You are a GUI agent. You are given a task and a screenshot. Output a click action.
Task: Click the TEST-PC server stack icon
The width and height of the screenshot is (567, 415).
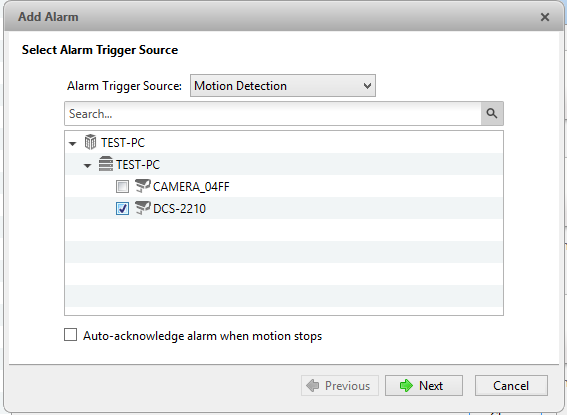(106, 164)
